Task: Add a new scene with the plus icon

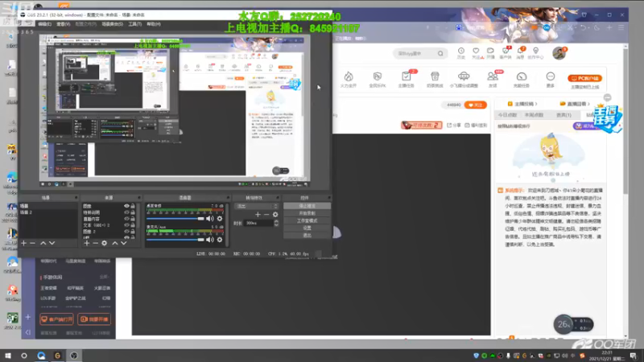Action: tap(24, 244)
